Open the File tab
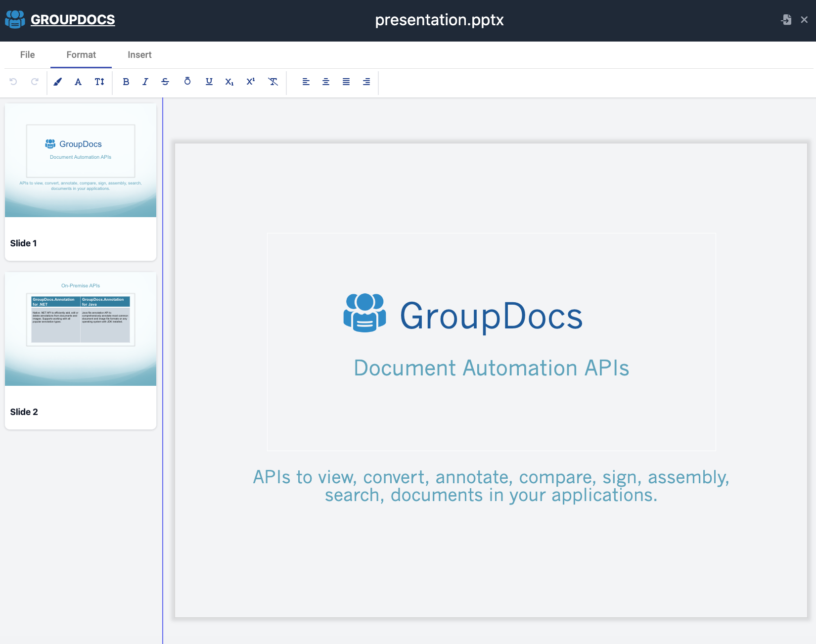This screenshot has height=644, width=816. (x=28, y=55)
